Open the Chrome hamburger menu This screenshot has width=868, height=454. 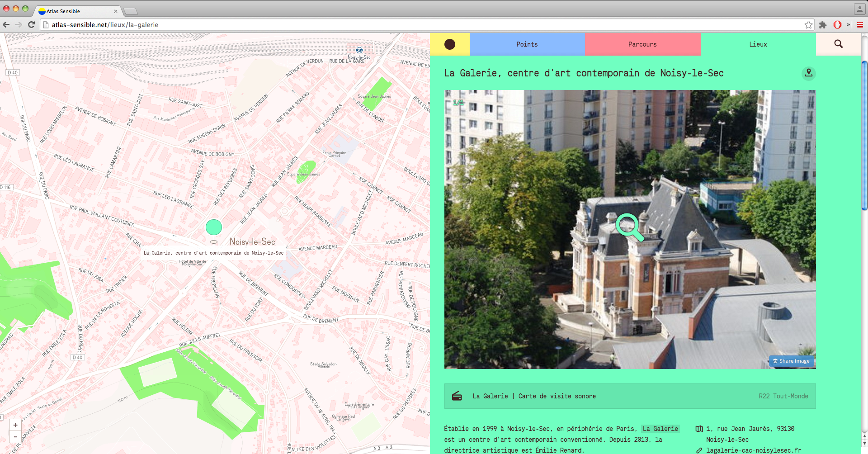[x=860, y=25]
